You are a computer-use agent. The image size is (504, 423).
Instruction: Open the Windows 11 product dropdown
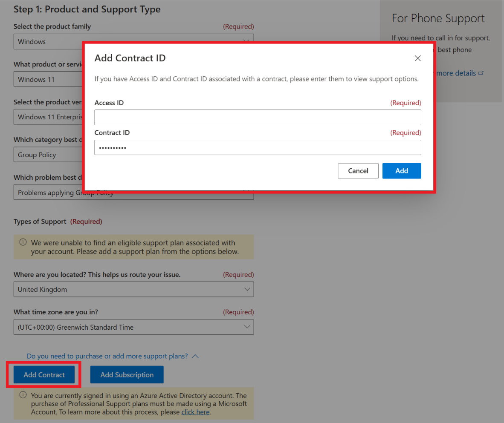click(x=47, y=79)
